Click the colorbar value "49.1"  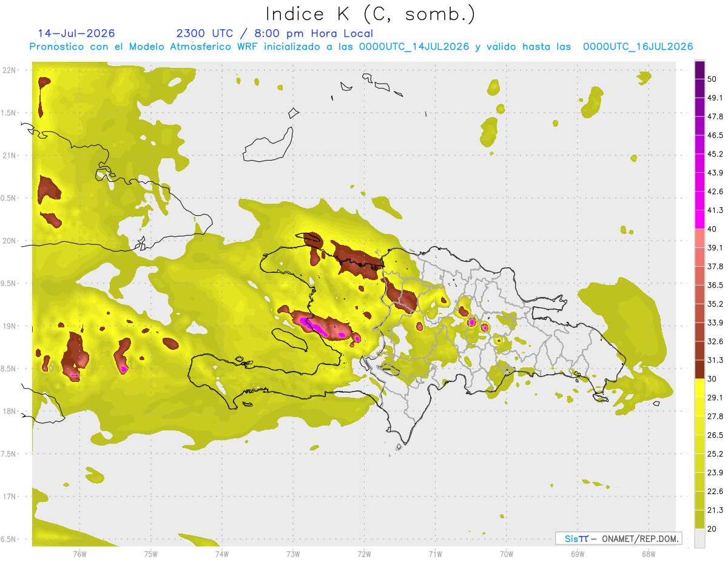(x=715, y=98)
